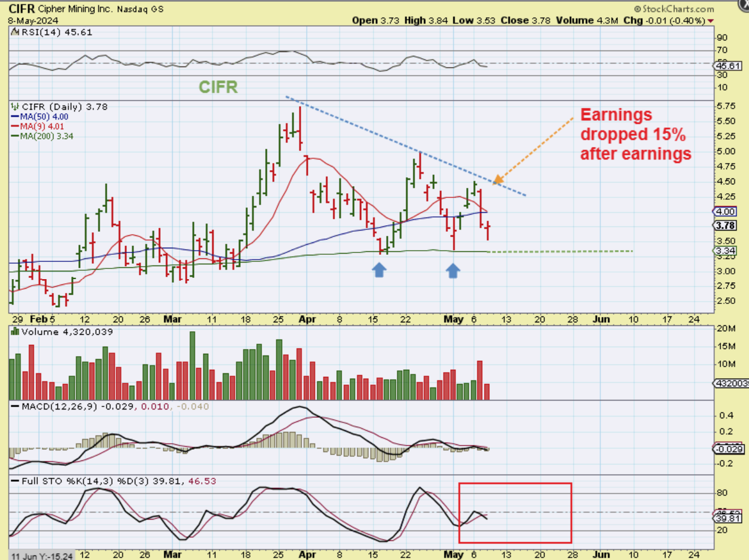
Task: Click the 90 level on RSI axis
Action: click(723, 38)
